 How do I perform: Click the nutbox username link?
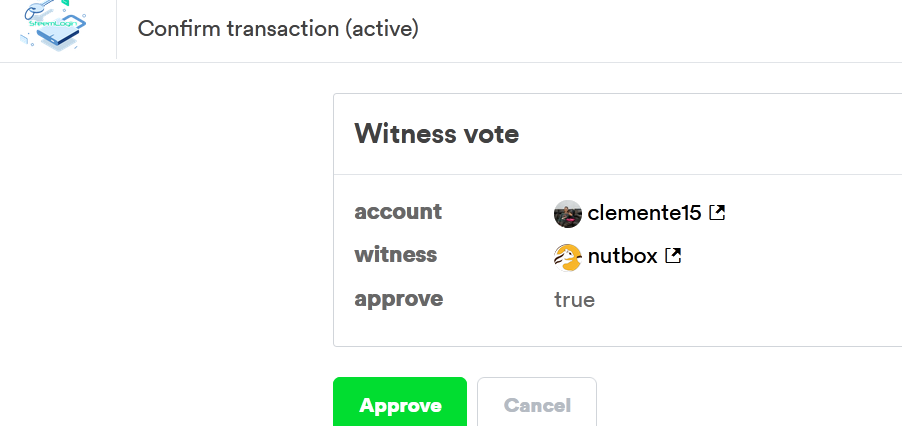click(x=622, y=256)
